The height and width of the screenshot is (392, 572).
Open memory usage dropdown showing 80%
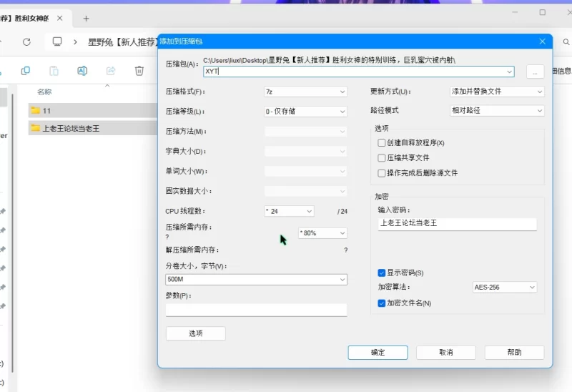(x=322, y=233)
